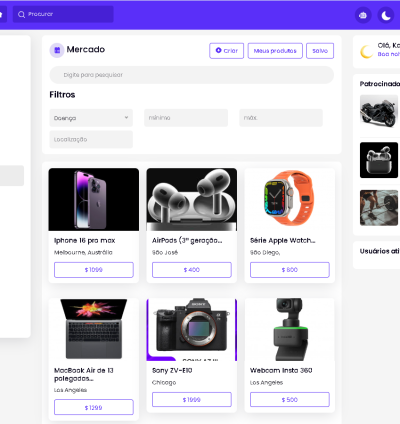Open the Meus produtos page
The image size is (400, 424).
[x=275, y=51]
